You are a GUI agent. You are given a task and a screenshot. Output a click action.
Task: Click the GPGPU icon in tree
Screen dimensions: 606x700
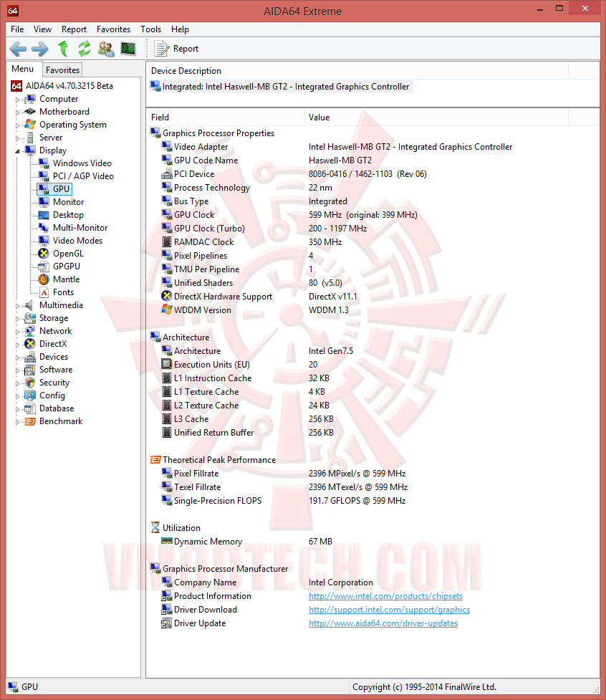coord(43,267)
